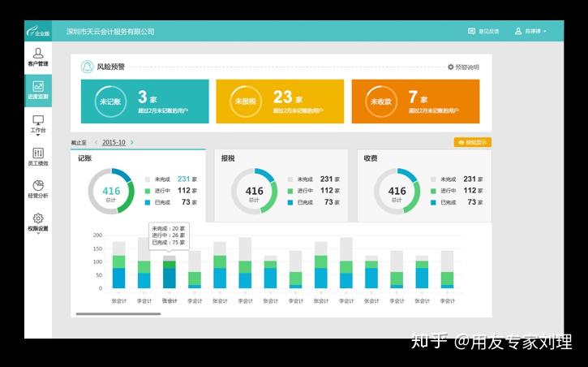Expand 权限设置 gear menu in sidebar
The image size is (588, 367).
[38, 222]
